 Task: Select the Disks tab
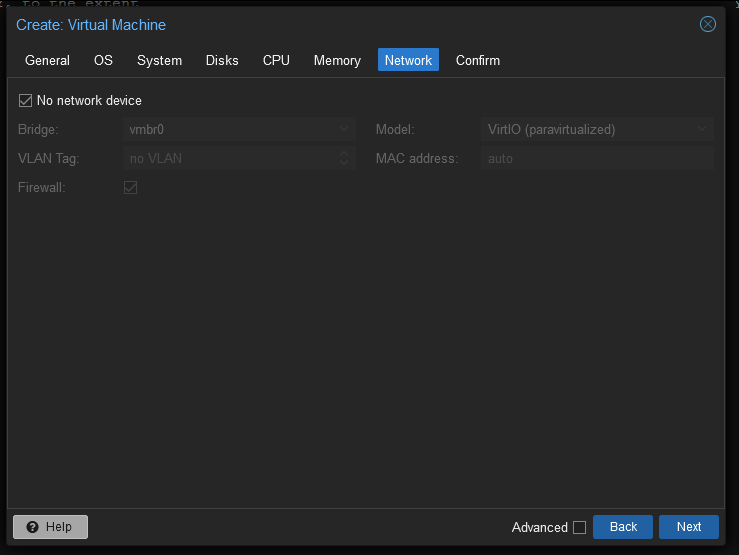[222, 60]
